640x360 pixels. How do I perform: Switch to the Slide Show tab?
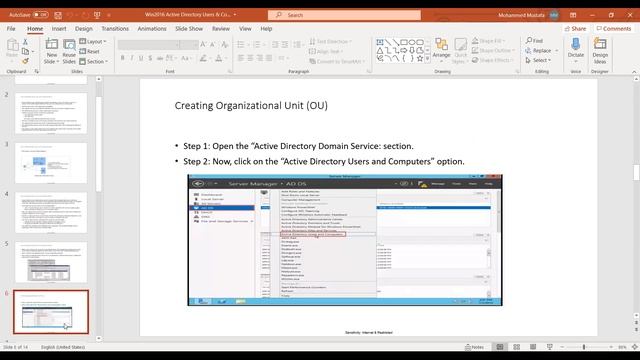[x=189, y=29]
